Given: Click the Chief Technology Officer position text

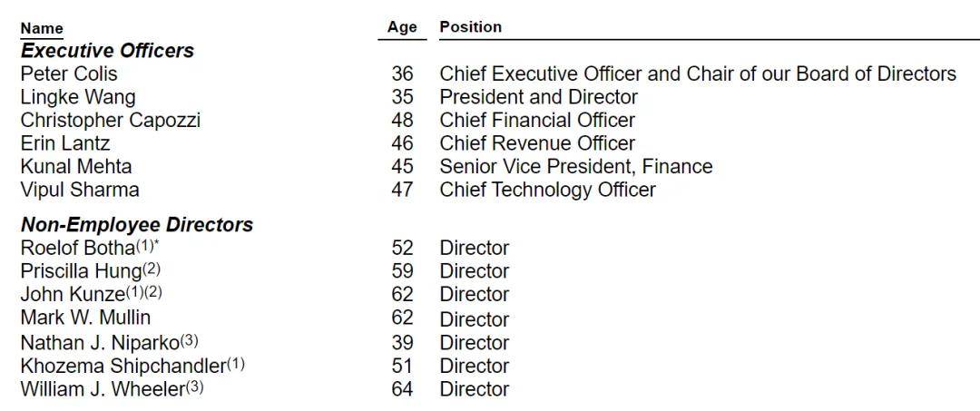Looking at the screenshot, I should tap(547, 190).
